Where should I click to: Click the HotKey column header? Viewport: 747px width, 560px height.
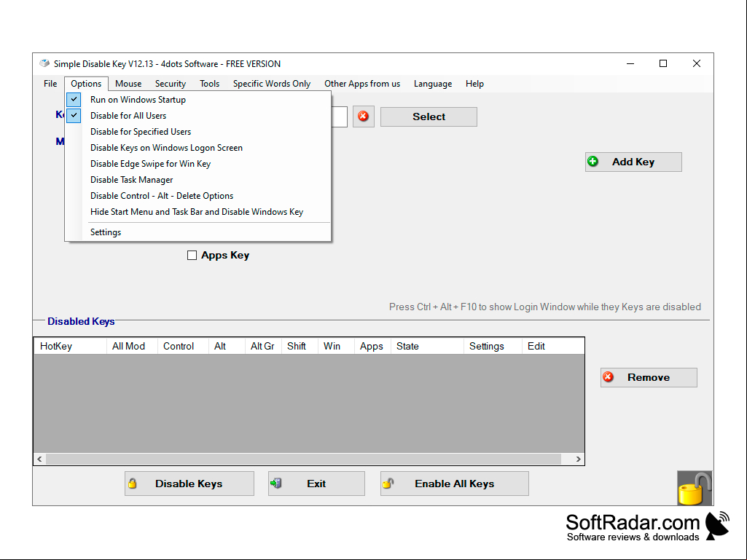click(71, 346)
